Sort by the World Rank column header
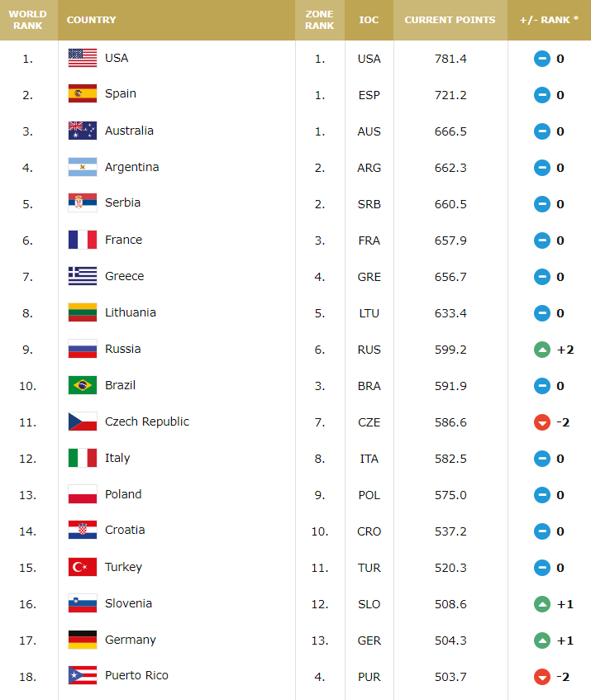 point(28,20)
